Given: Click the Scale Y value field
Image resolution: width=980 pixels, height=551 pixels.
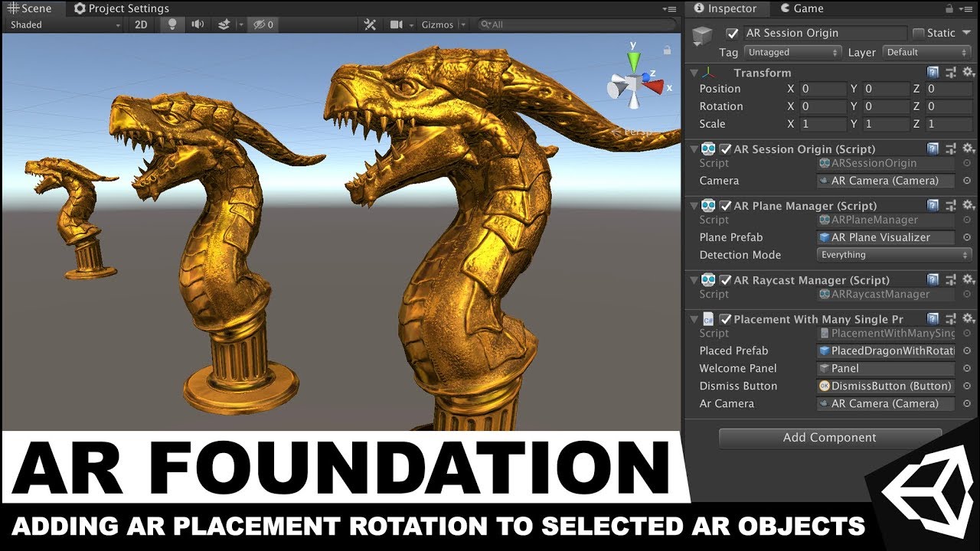Looking at the screenshot, I should [x=886, y=124].
